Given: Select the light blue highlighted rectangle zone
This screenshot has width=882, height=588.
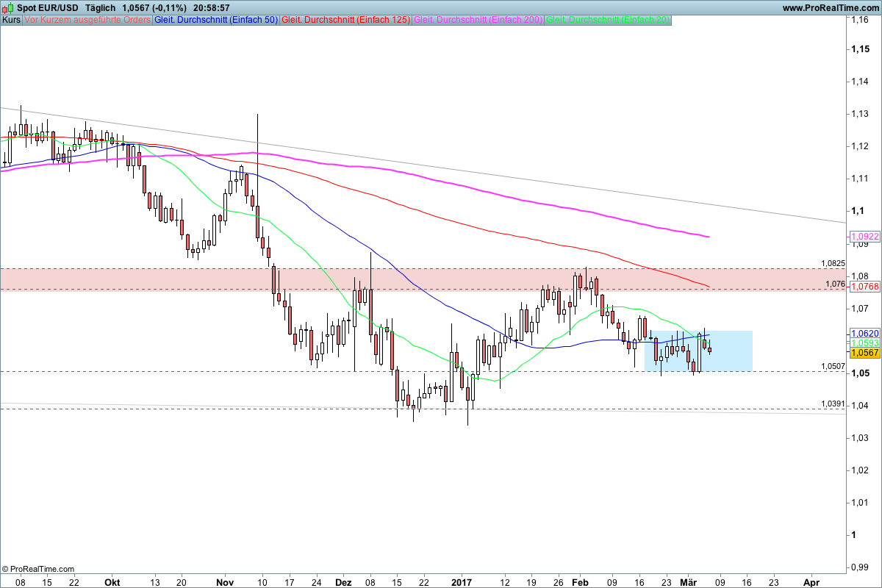Looking at the screenshot, I should point(699,351).
